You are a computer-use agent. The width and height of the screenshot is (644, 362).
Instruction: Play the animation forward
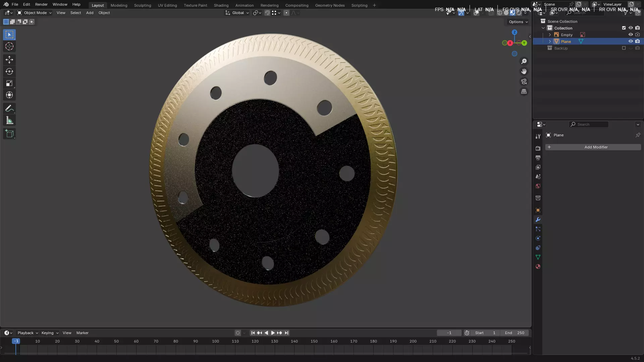273,333
